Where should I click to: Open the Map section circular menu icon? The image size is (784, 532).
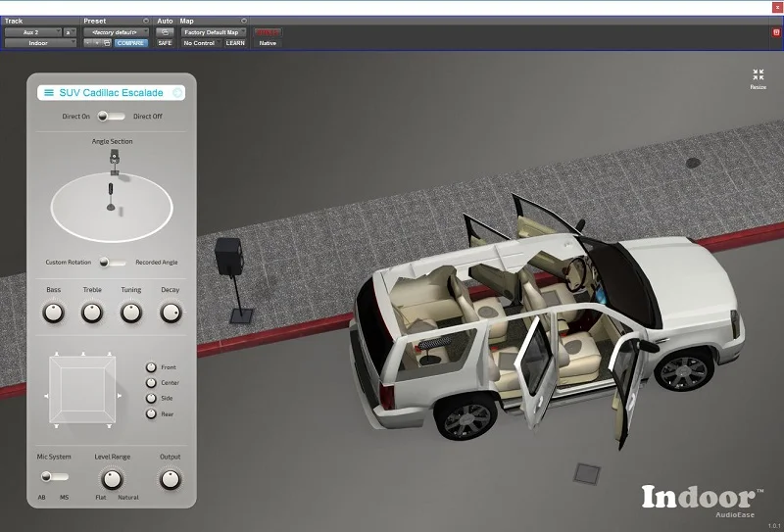pyautogui.click(x=244, y=21)
